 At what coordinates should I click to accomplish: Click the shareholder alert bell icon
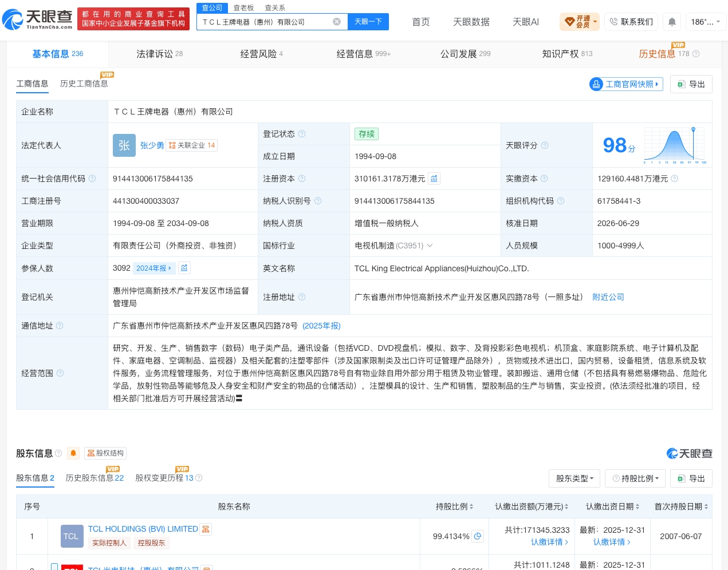[x=73, y=453]
